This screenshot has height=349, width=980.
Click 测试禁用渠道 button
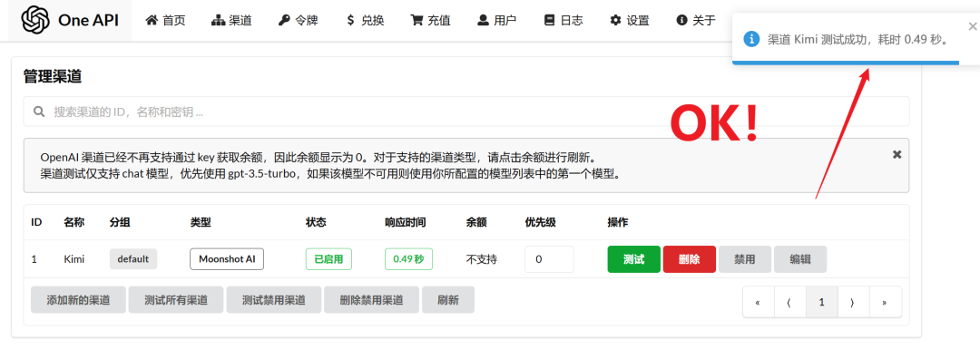(274, 300)
